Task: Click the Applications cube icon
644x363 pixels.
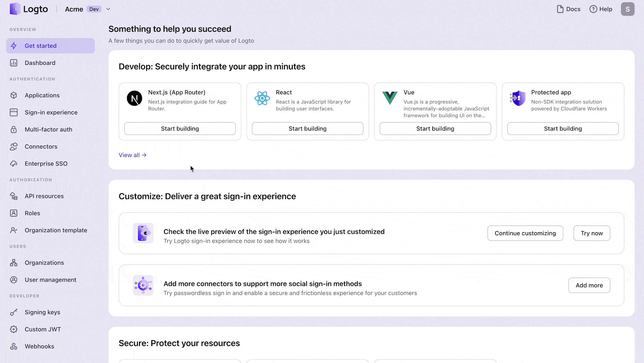Action: coord(14,95)
